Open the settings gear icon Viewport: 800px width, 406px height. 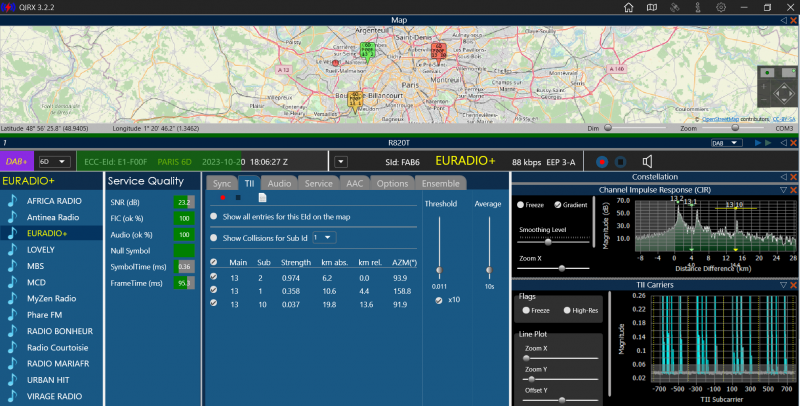click(721, 7)
